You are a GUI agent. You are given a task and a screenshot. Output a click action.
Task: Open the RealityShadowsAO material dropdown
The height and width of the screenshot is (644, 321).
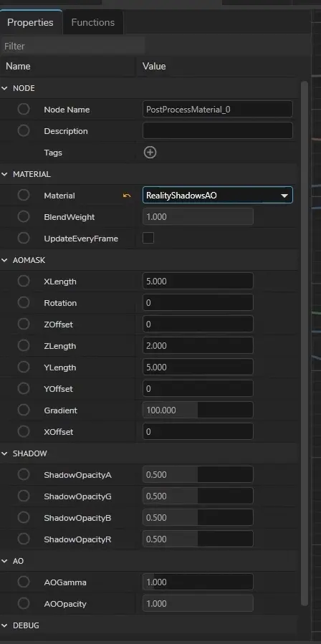coord(218,195)
